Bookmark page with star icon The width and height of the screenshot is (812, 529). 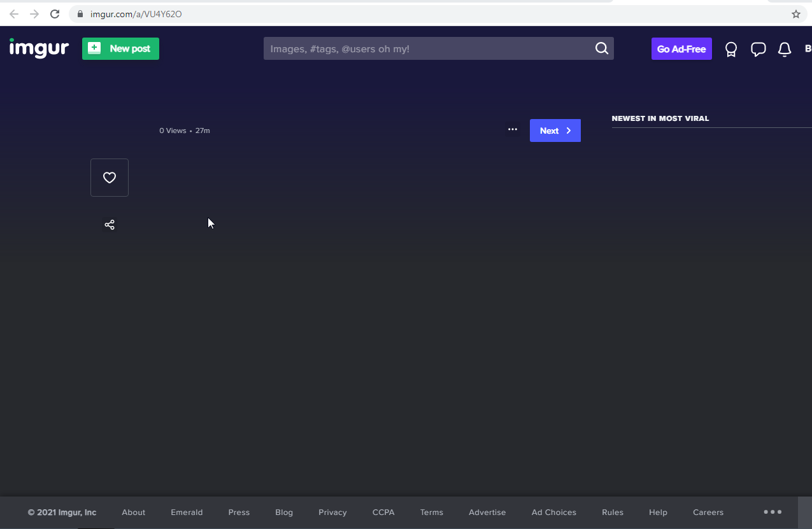(x=795, y=14)
